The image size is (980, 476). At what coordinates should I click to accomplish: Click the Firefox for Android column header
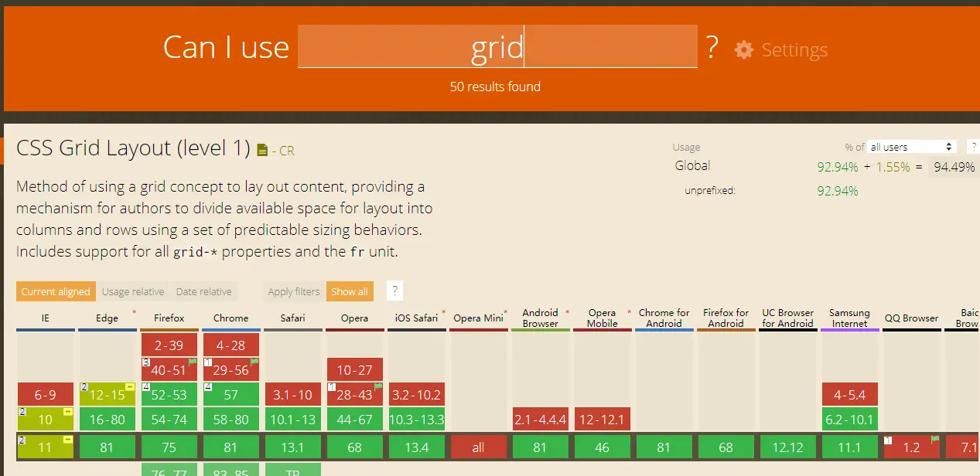point(726,318)
